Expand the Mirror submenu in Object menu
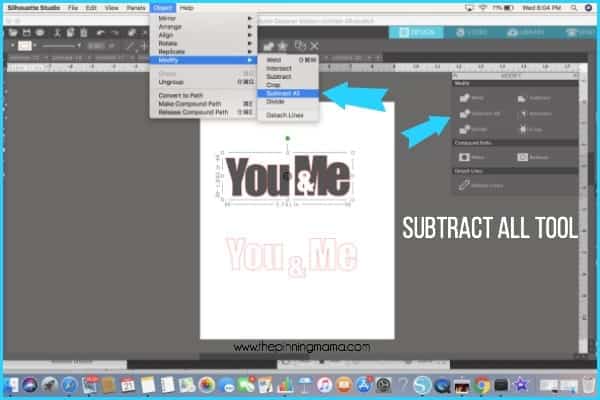The image size is (600, 400). pyautogui.click(x=203, y=18)
